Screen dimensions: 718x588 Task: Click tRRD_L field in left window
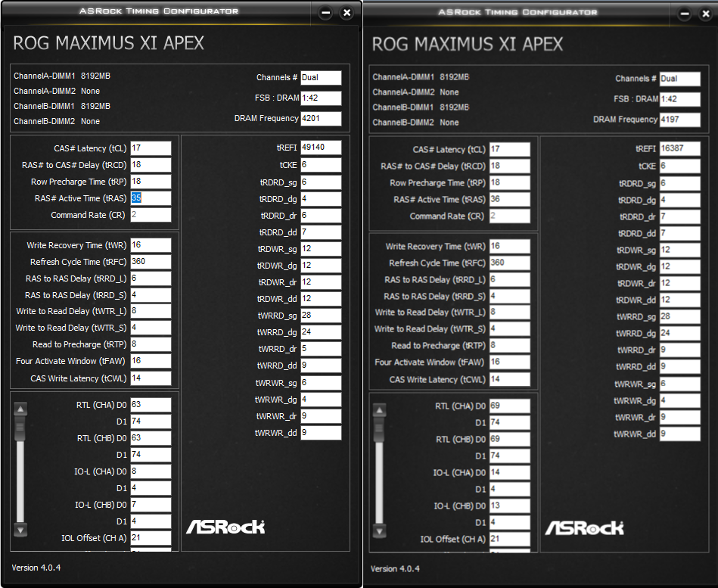[151, 278]
